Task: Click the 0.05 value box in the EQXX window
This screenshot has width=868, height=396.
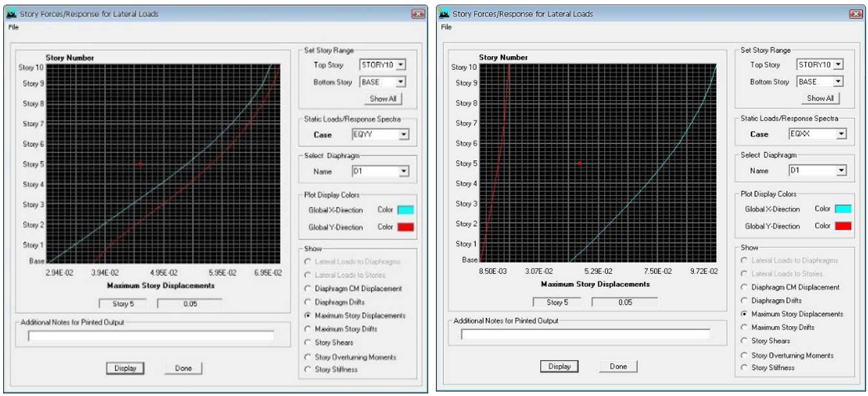Action: (625, 302)
